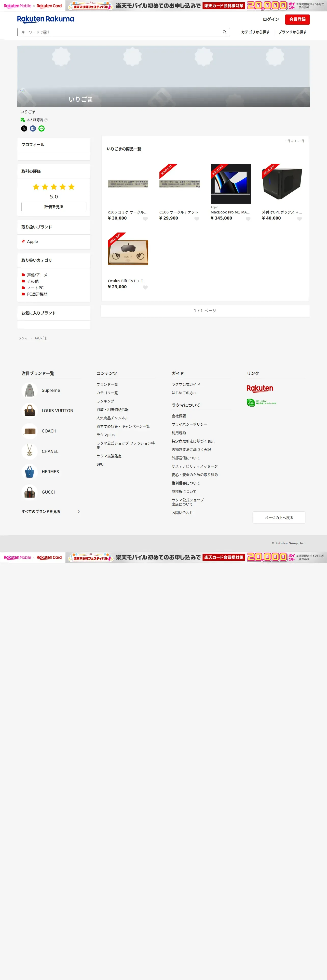Open カテゴリ一覧 footer link
Image resolution: width=327 pixels, height=980 pixels.
[x=107, y=393]
